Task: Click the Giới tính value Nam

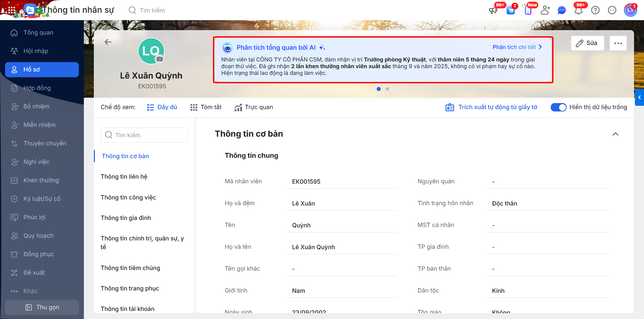Action: 299,291
